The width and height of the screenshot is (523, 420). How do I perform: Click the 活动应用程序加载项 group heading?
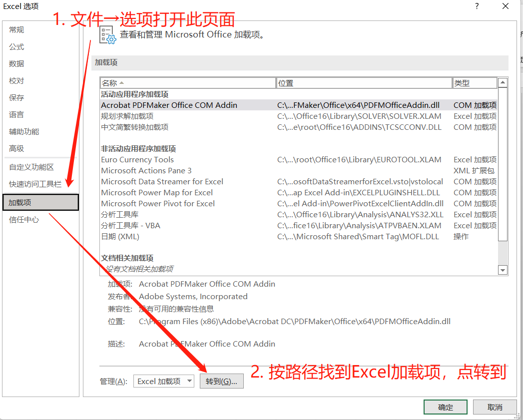pyautogui.click(x=135, y=94)
